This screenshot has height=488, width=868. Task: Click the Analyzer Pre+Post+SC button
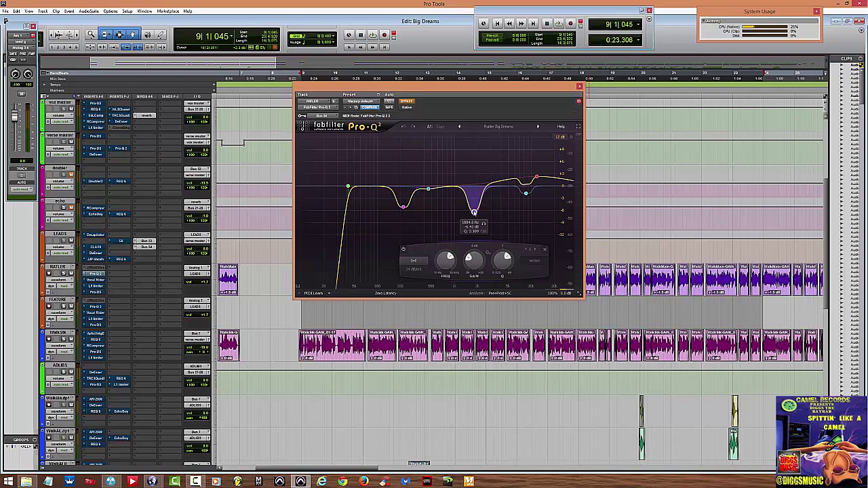[x=500, y=293]
